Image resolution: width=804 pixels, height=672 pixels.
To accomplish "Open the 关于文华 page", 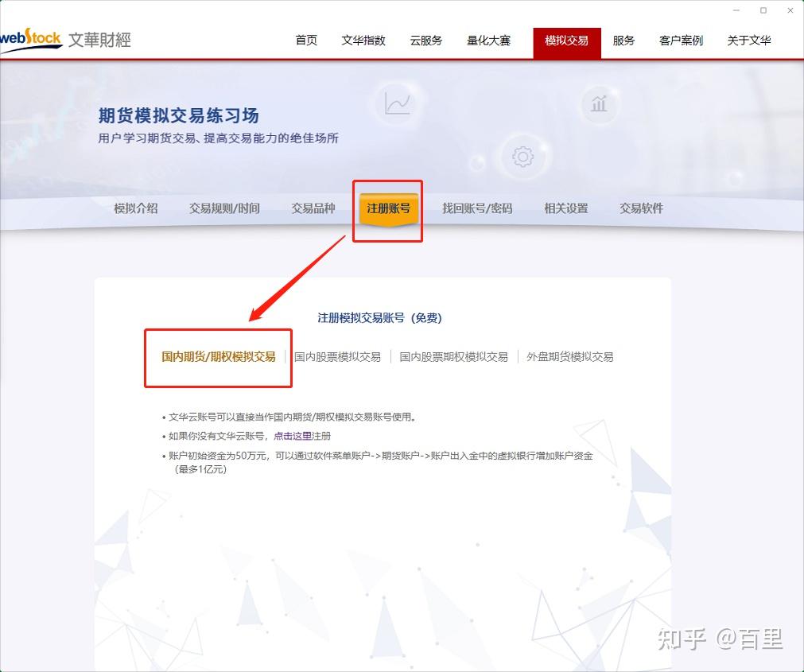I will (748, 40).
